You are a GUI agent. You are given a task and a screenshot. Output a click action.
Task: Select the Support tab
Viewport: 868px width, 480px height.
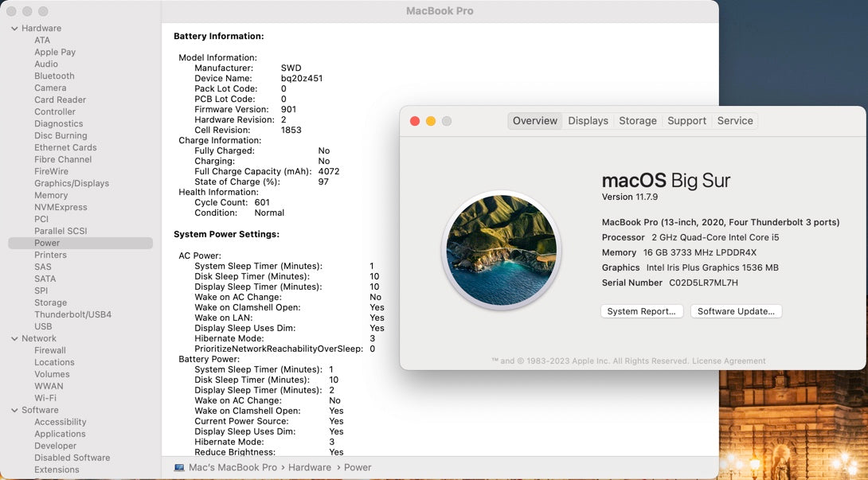click(686, 121)
